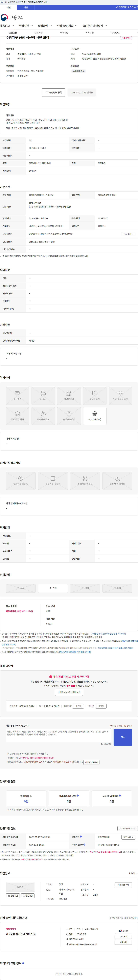The height and width of the screenshot is (980, 138).
Task: Switch to the 개인 tab
Action: click(x=8, y=8)
